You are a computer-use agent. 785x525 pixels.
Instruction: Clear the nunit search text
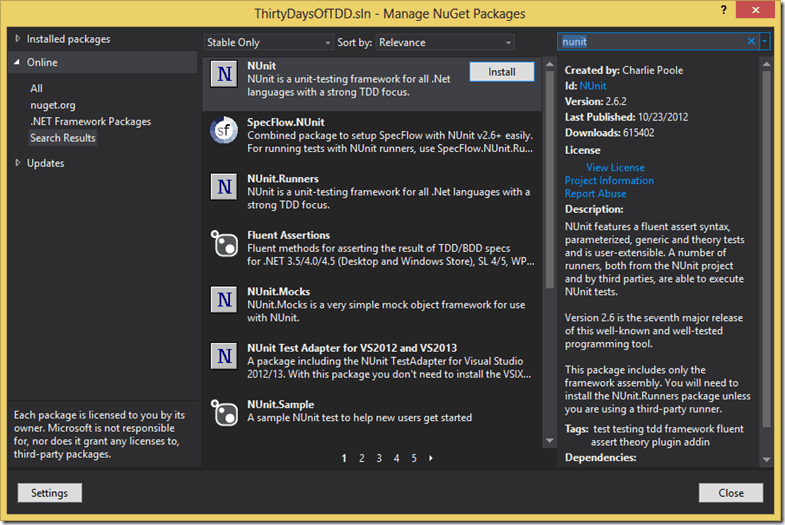(x=751, y=41)
